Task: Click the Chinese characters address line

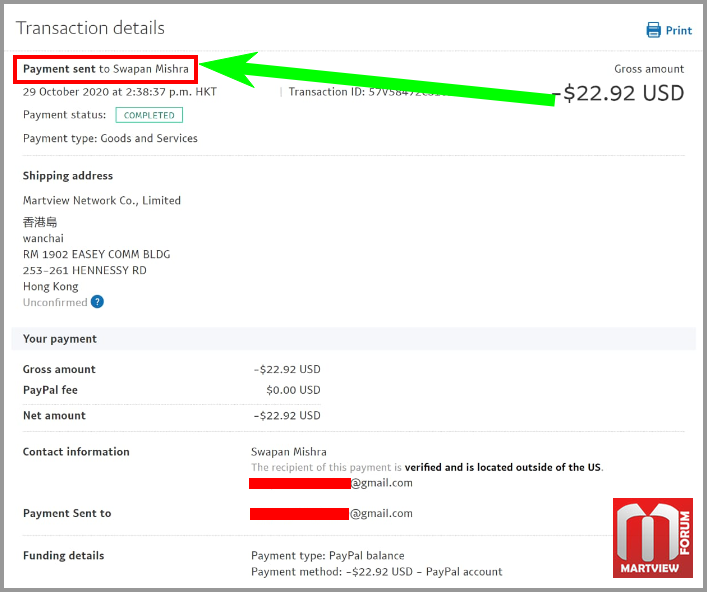Action: (40, 222)
